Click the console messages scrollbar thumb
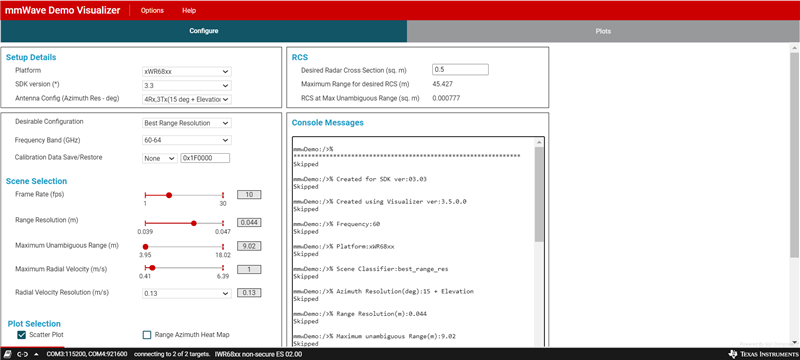This screenshot has width=800, height=360. tap(539, 194)
